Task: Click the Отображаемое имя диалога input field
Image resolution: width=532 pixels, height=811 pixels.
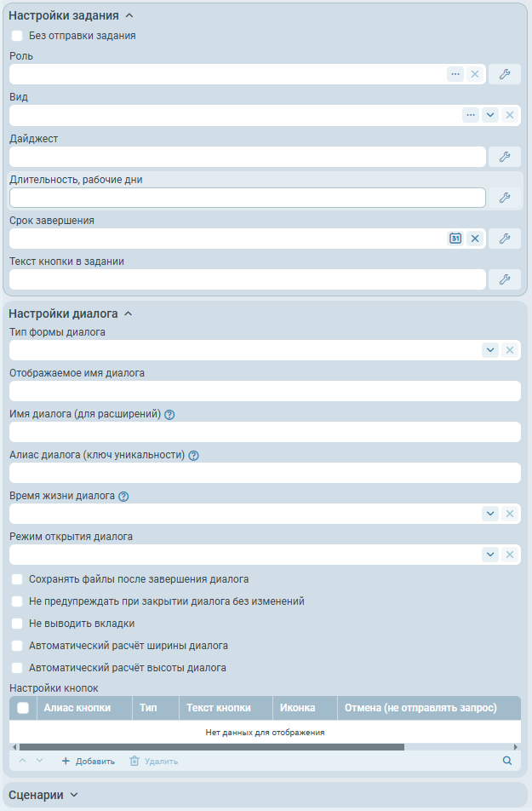Action: click(x=265, y=391)
